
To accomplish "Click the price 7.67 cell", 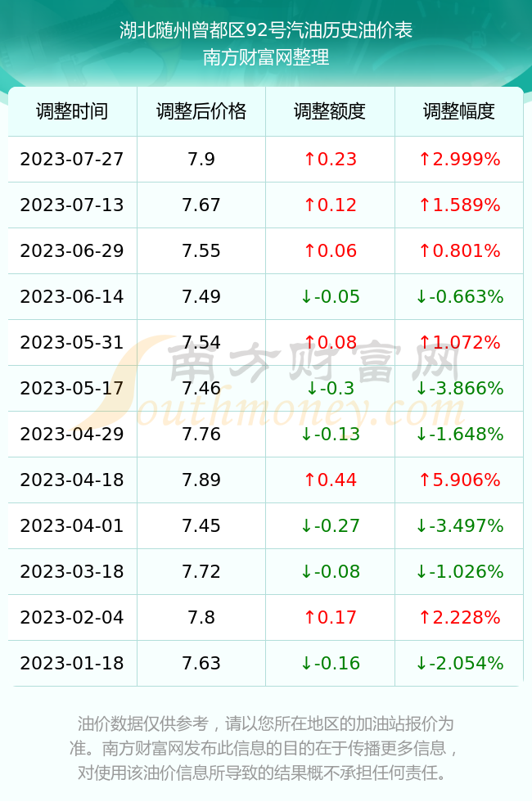I will coord(201,205).
